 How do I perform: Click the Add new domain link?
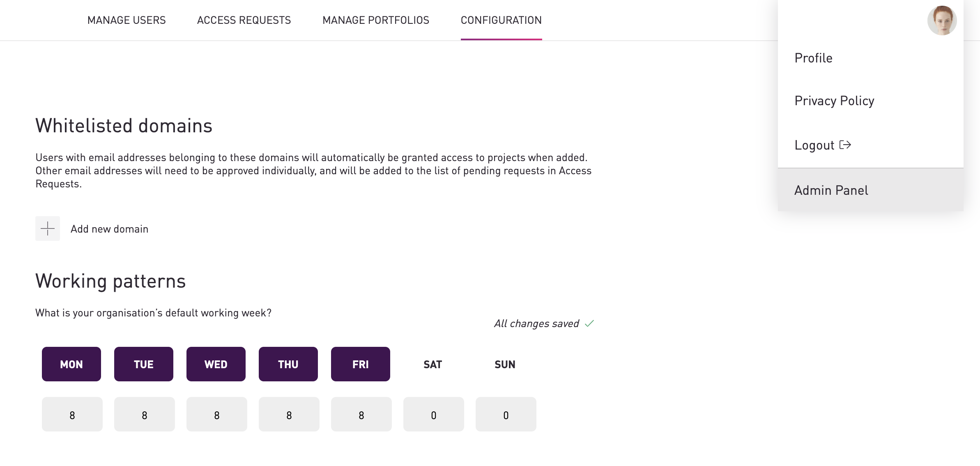point(109,229)
